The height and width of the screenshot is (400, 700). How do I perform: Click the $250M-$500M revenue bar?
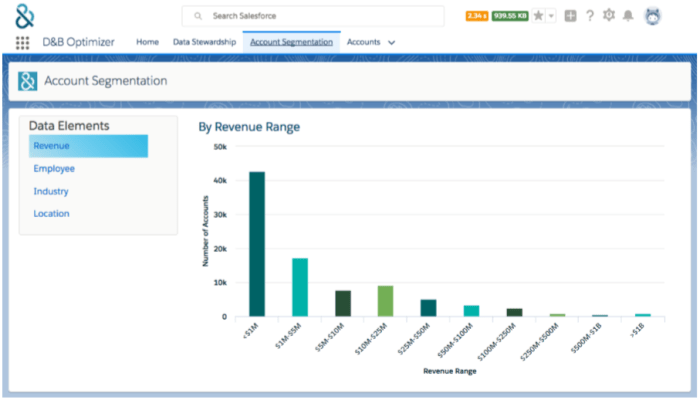coord(557,315)
